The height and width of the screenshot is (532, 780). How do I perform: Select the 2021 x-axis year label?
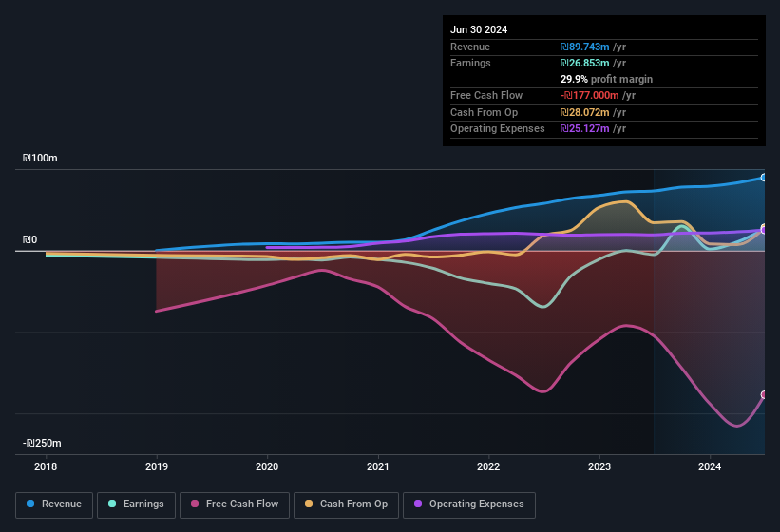pyautogui.click(x=378, y=466)
